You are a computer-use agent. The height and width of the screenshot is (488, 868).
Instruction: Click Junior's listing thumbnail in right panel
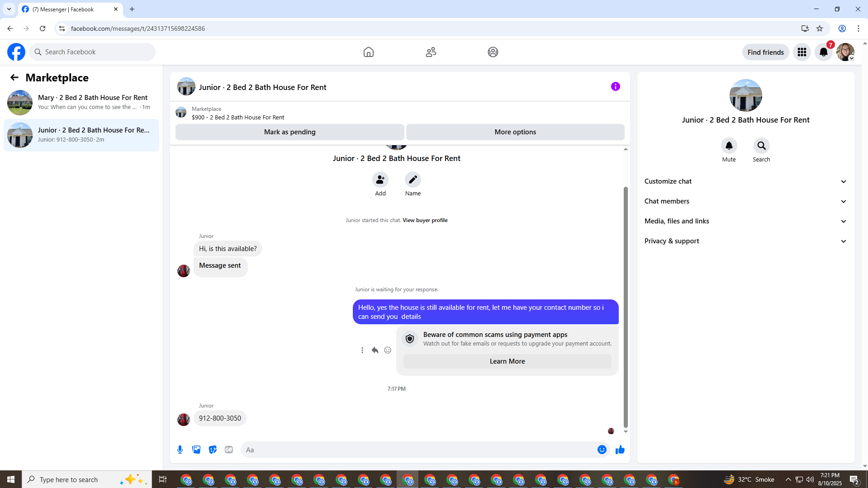click(x=746, y=95)
